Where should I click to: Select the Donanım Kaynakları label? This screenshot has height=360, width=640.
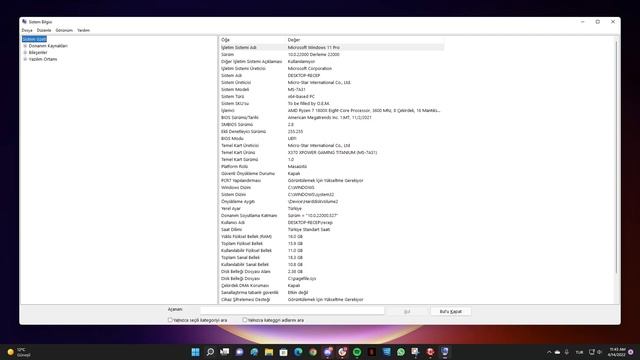pos(48,46)
